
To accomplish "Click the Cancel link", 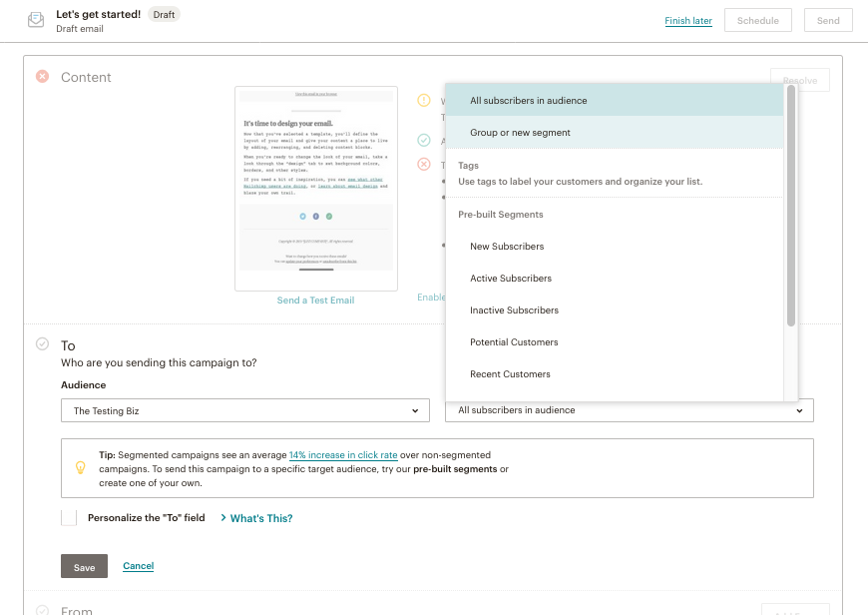I will (139, 566).
